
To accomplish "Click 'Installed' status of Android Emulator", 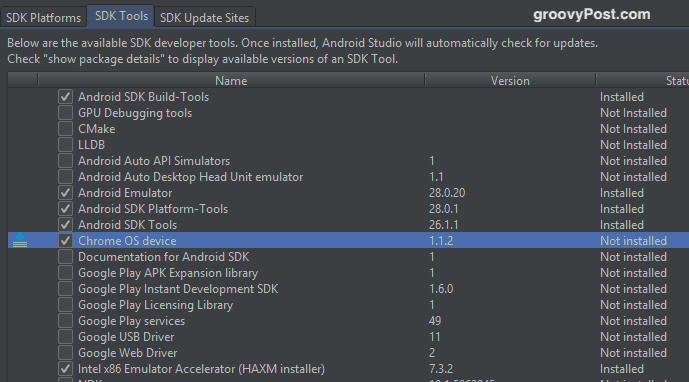I will [x=622, y=193].
